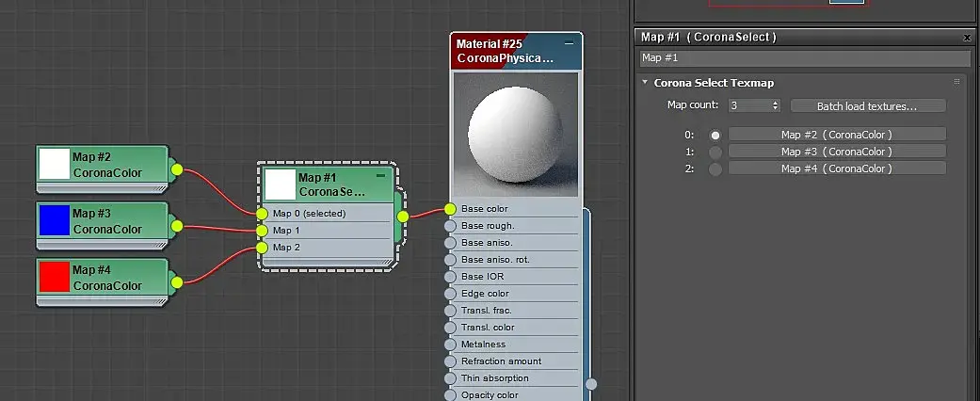Viewport: 980px width, 401px height.
Task: Click red swatch on Map #4 node
Action: pyautogui.click(x=55, y=277)
